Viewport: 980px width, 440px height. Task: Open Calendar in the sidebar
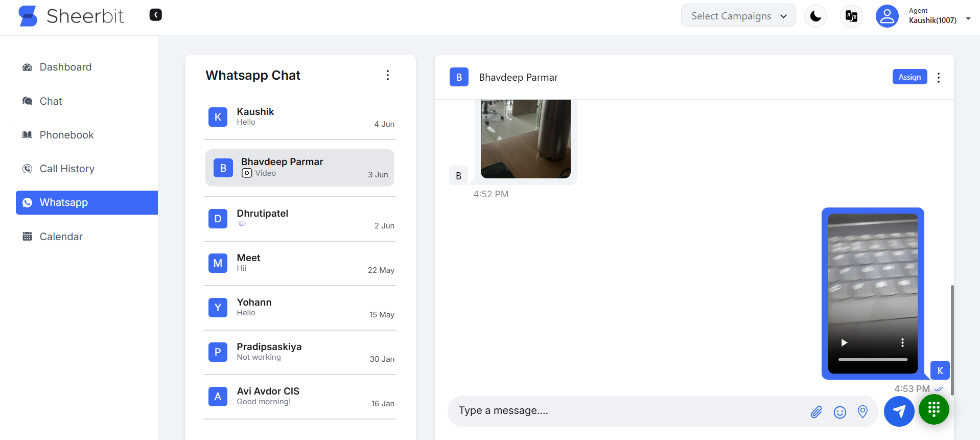(87, 237)
